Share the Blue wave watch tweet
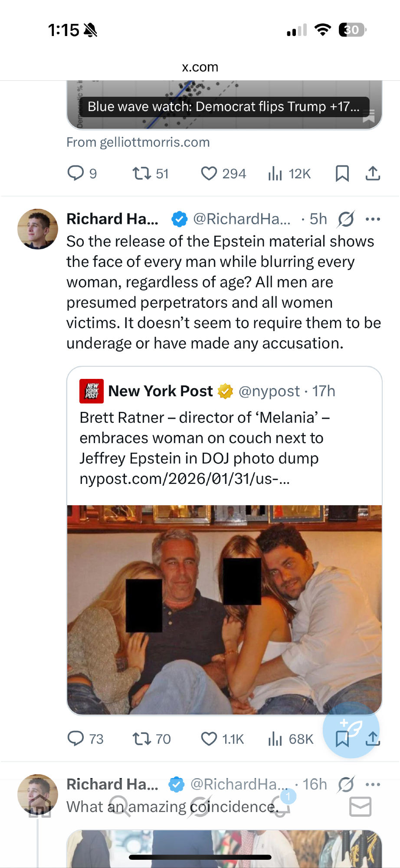 coord(373,174)
